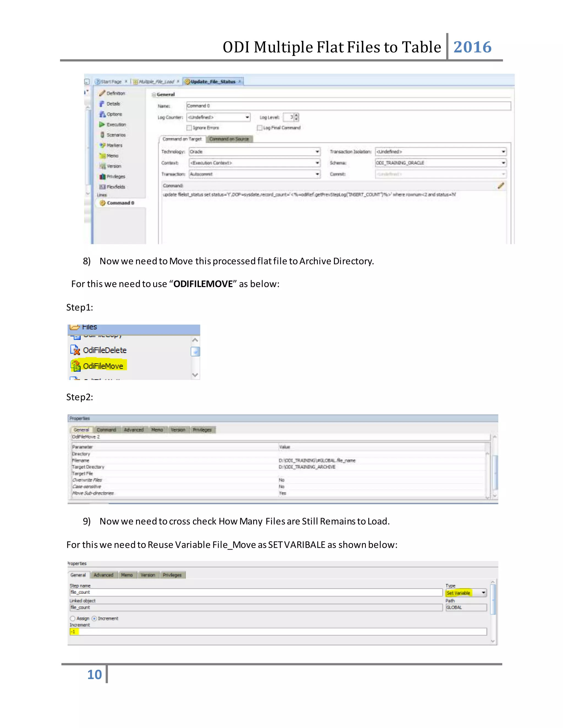The width and height of the screenshot is (563, 728).
Task: Click the toolbox list scrollbar thumb
Action: coord(195,352)
